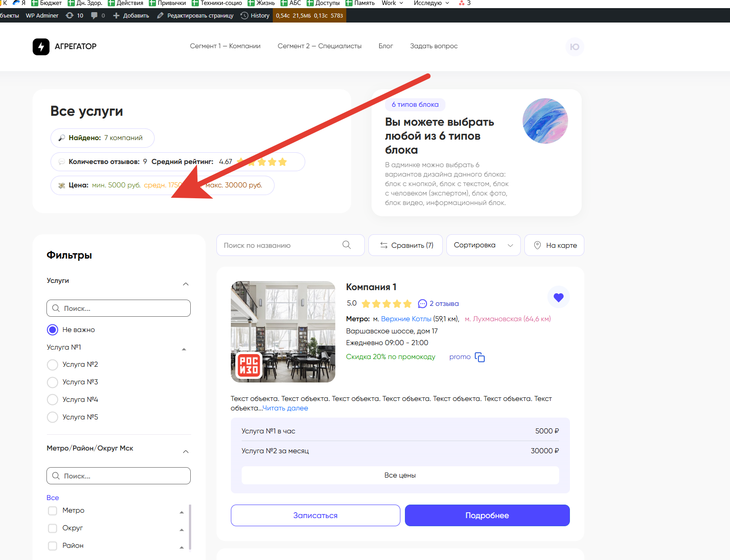Screen dimensions: 730x560
Task: Open reviews via the chat bubble icon
Action: pos(422,304)
